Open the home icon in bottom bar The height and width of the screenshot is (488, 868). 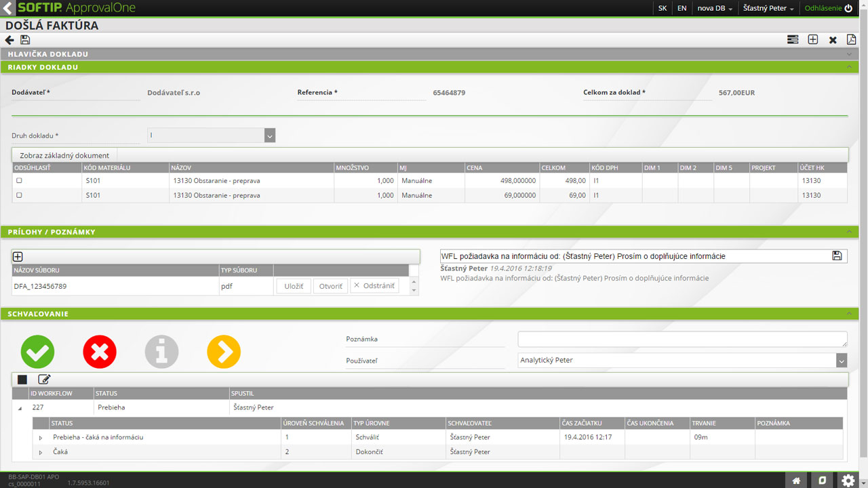[796, 480]
